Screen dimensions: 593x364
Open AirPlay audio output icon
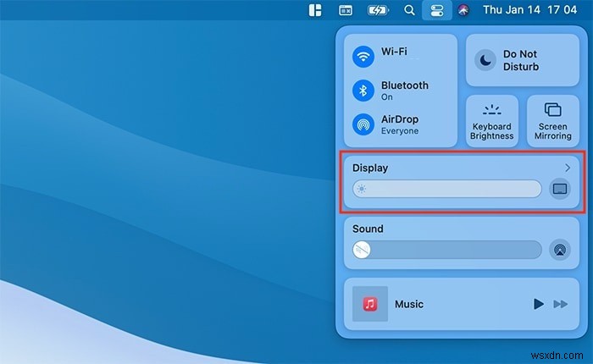560,250
